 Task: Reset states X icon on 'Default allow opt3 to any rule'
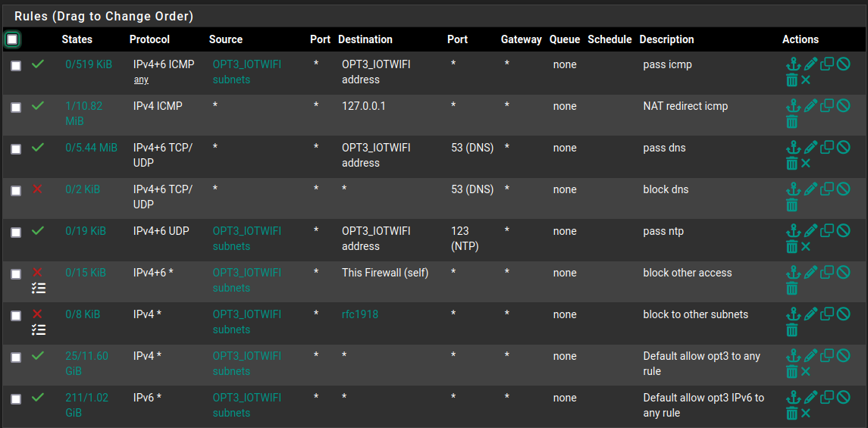point(805,372)
